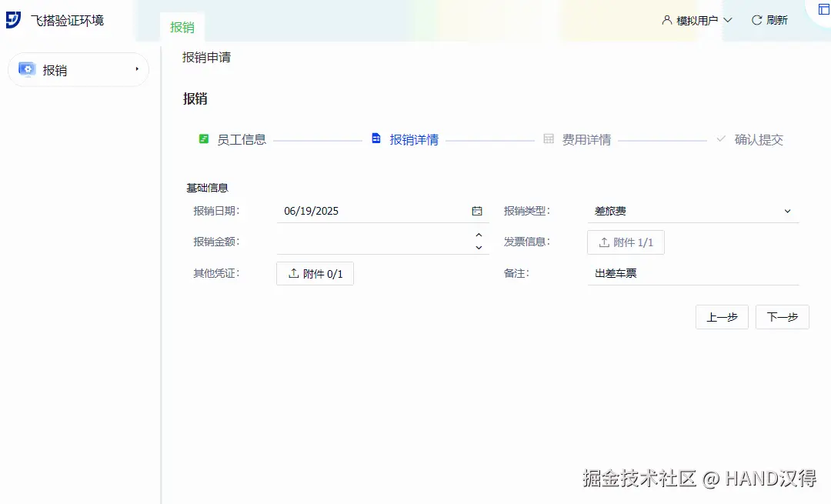Select the 报销详情 step
831x504 pixels.
tap(405, 139)
